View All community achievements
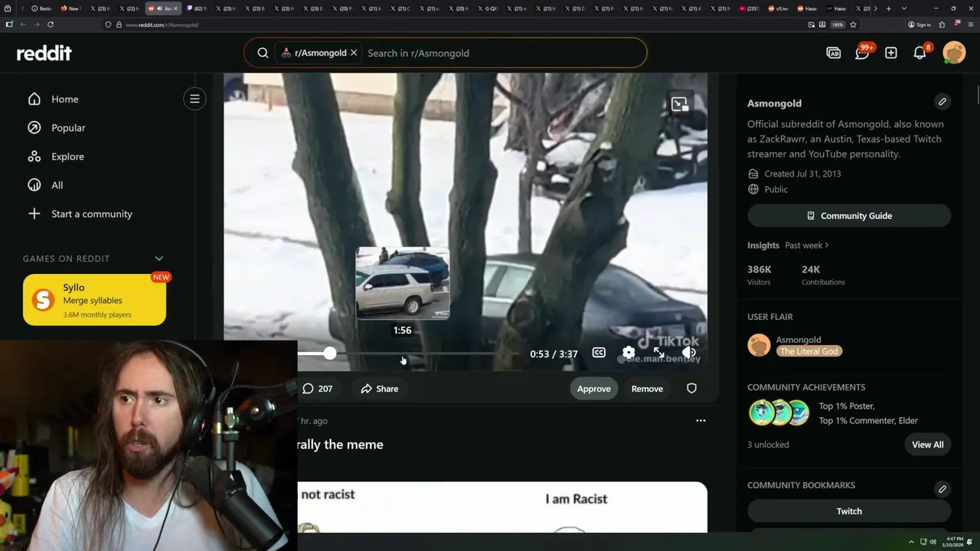The height and width of the screenshot is (551, 980). click(x=927, y=445)
